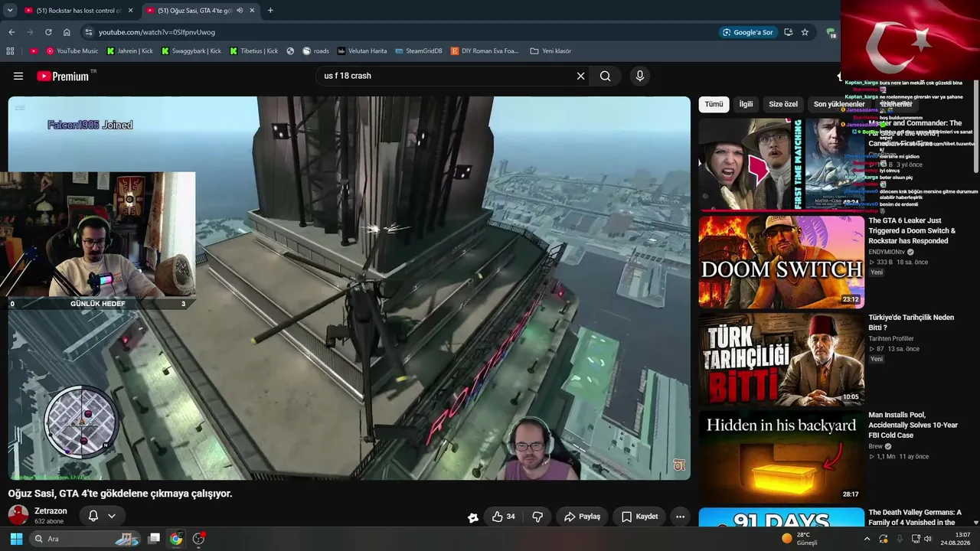
Task: Open Tibetius Kick bookmark
Action: click(x=254, y=51)
